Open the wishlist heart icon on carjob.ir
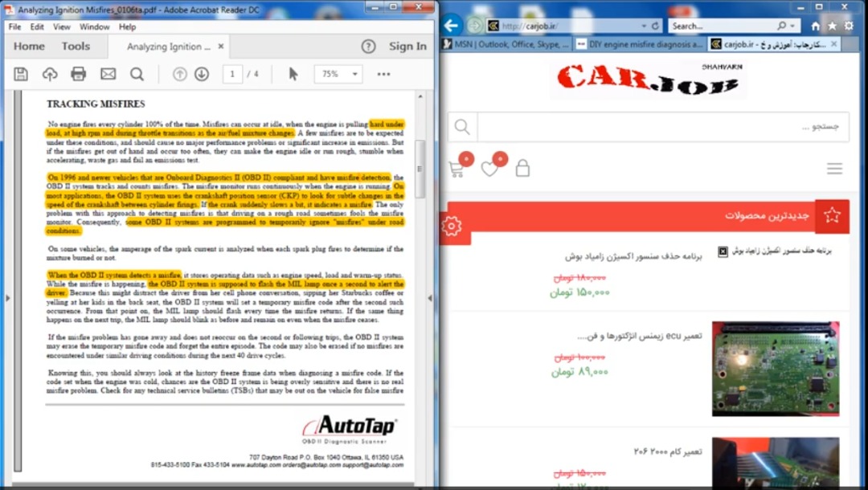 [489, 169]
